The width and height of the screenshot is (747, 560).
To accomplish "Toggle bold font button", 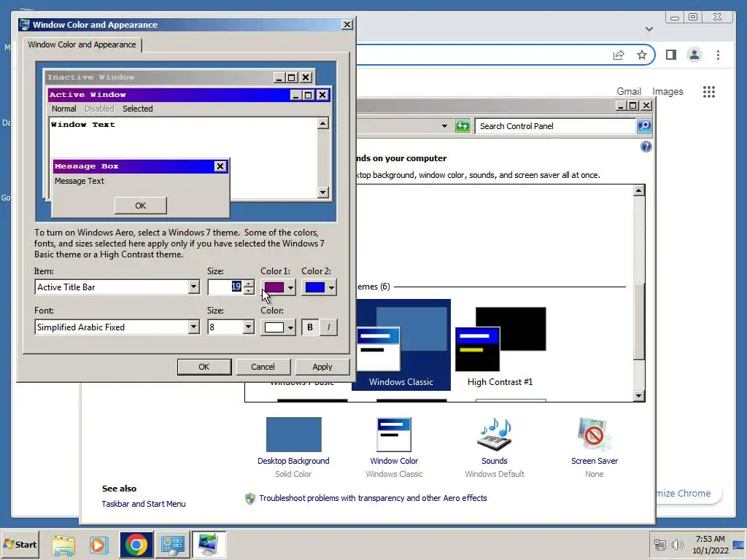I will point(310,327).
